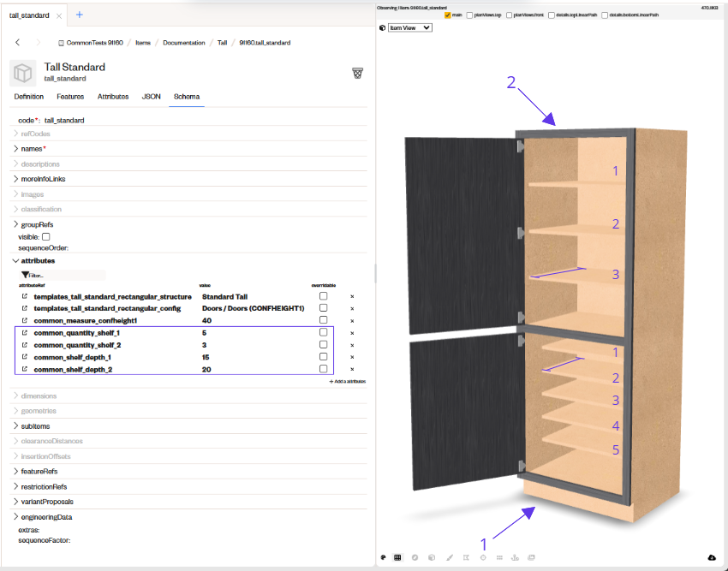Screen dimensions: 728x571
Task: Open link icon for common_shelf_depth_1
Action: click(25, 357)
